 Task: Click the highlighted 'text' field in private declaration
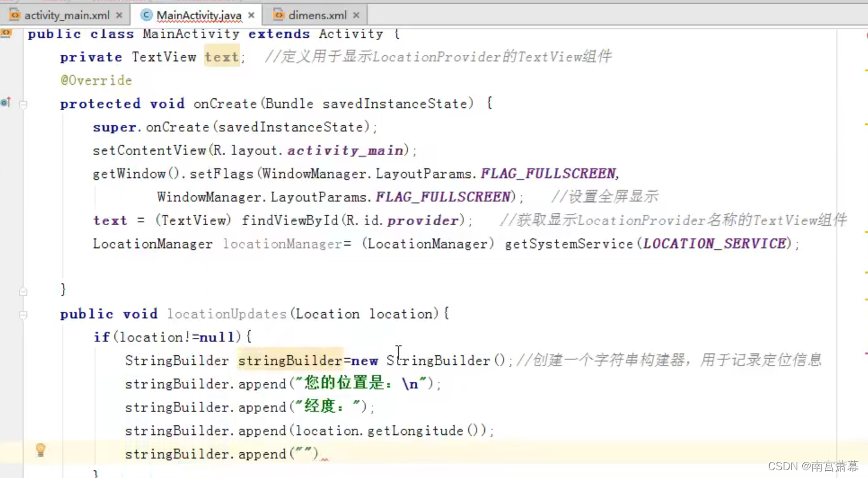coord(221,58)
